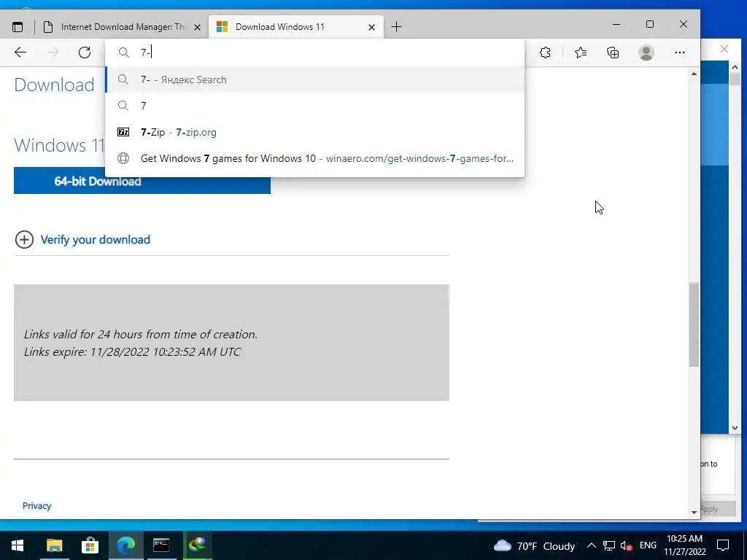This screenshot has height=560, width=747.
Task: Expand the Verify your download plus icon
Action: (x=24, y=239)
